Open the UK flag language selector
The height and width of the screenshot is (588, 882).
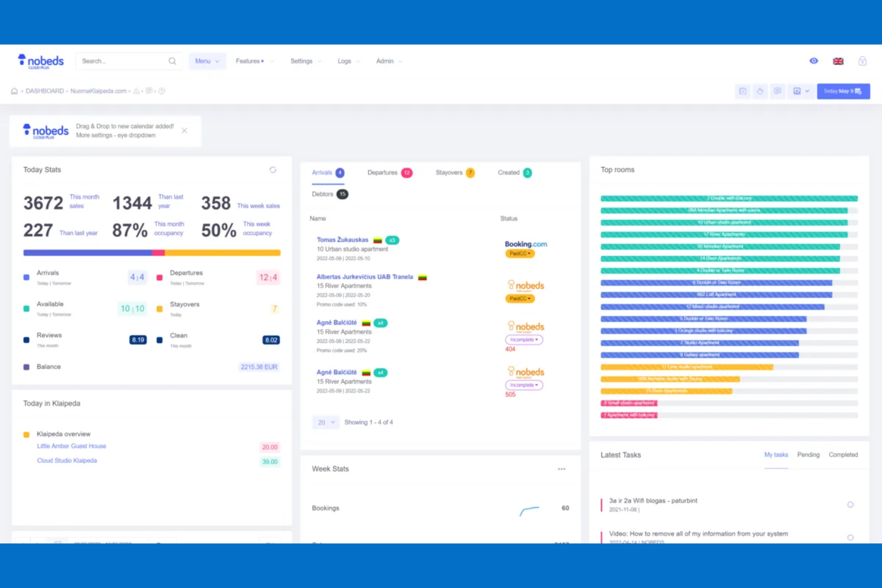[x=838, y=61]
